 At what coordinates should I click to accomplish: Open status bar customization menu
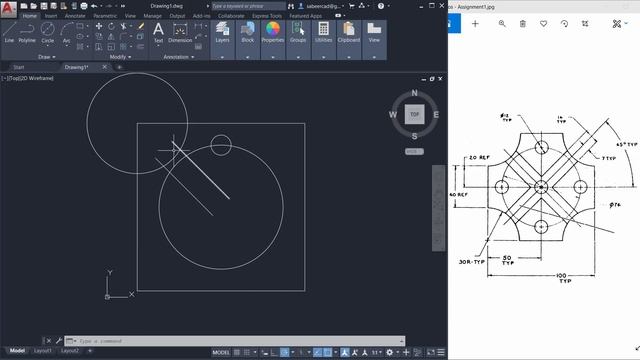[x=441, y=352]
